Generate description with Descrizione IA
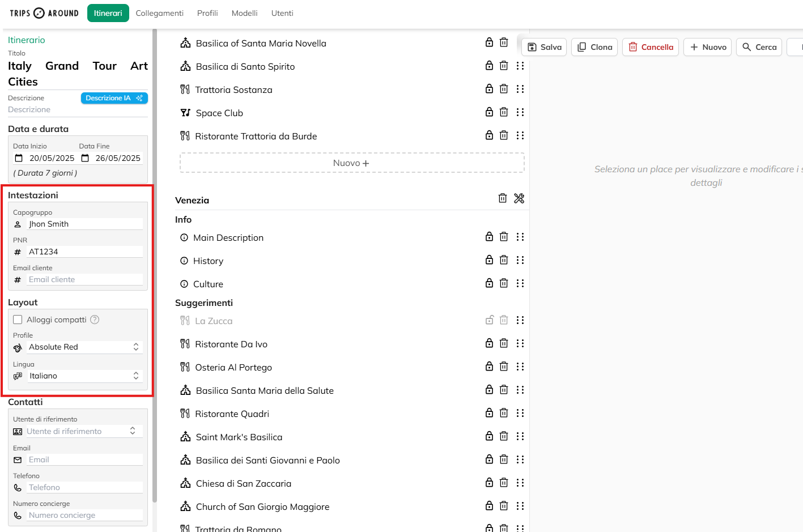 tap(114, 98)
